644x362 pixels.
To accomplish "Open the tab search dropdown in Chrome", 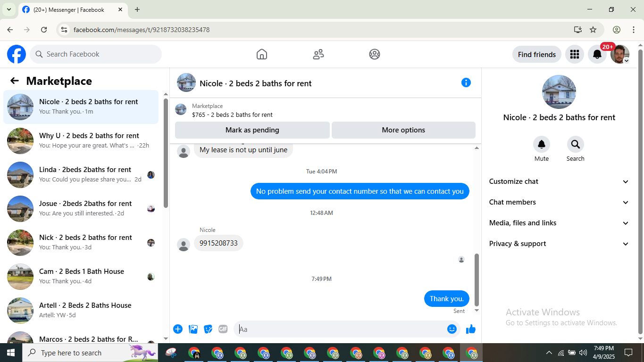I will click(x=8, y=9).
